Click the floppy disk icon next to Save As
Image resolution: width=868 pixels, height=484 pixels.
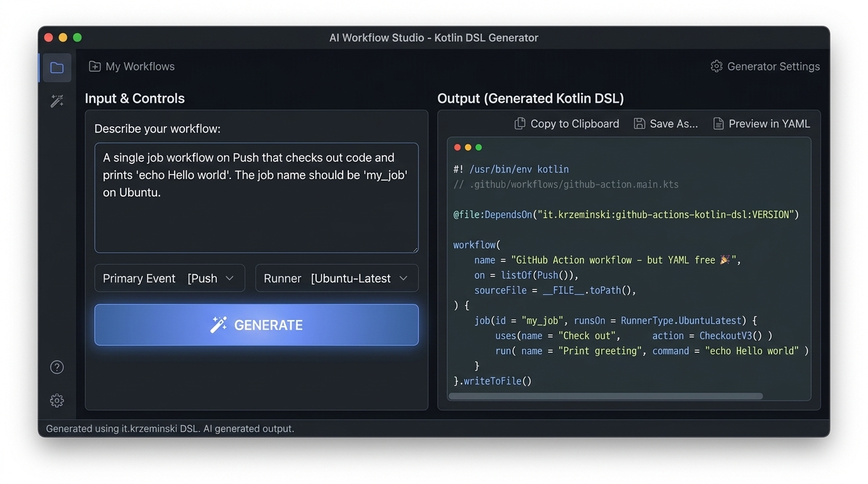638,123
